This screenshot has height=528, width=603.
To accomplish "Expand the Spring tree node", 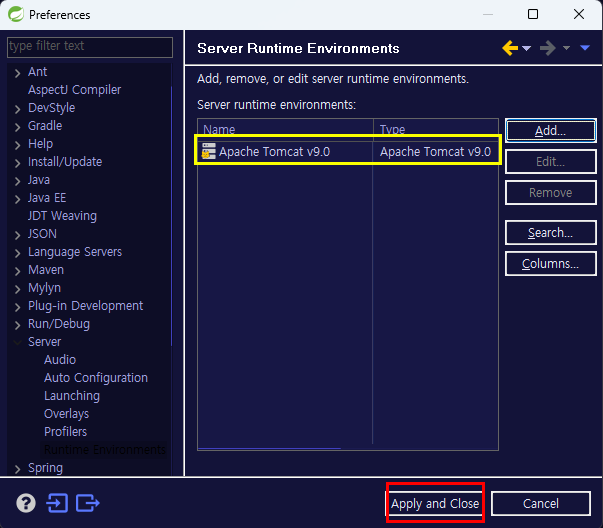I will pyautogui.click(x=17, y=469).
